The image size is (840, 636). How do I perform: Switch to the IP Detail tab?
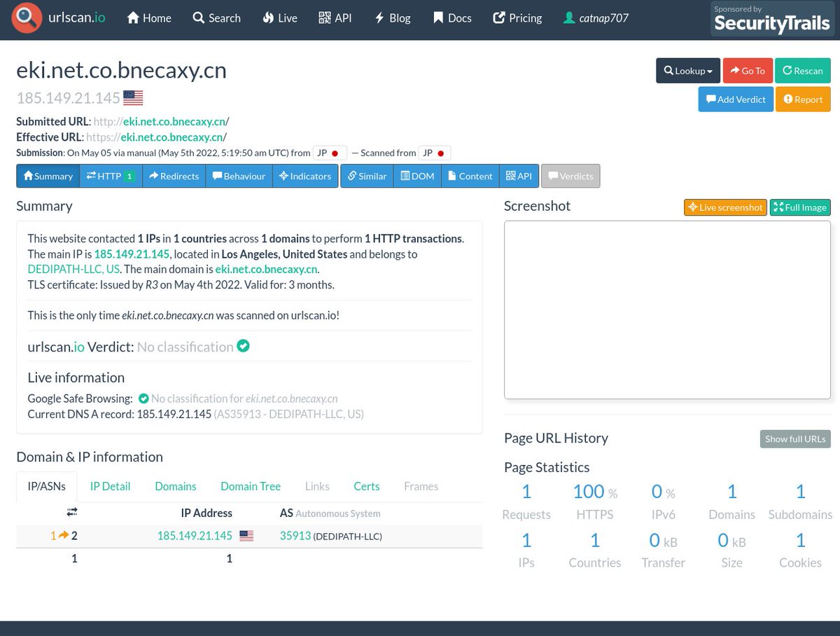pyautogui.click(x=110, y=486)
